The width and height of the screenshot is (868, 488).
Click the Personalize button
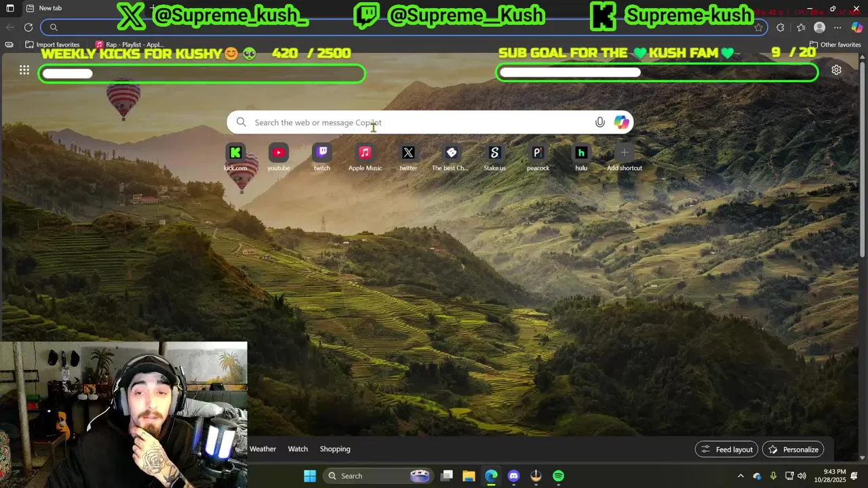[x=793, y=449]
